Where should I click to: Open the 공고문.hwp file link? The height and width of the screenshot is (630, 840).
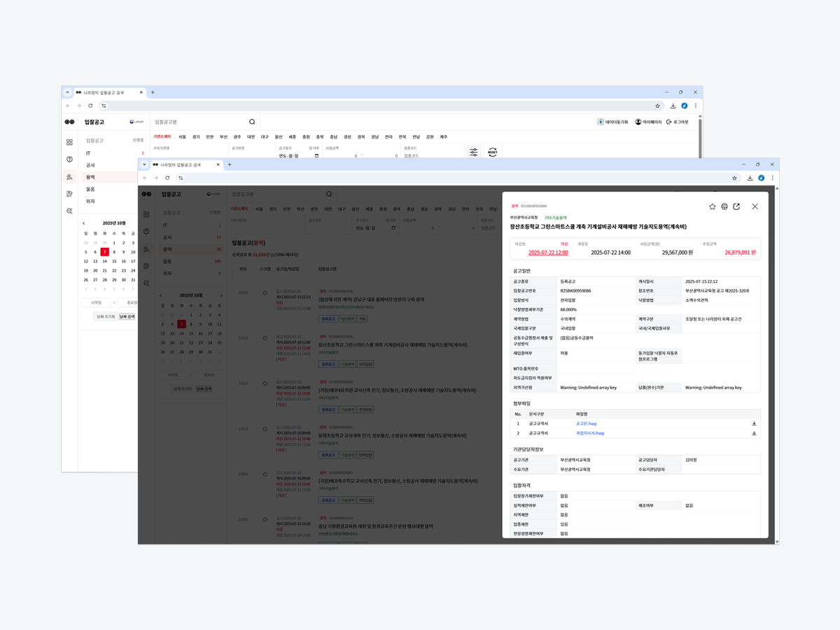coord(586,423)
